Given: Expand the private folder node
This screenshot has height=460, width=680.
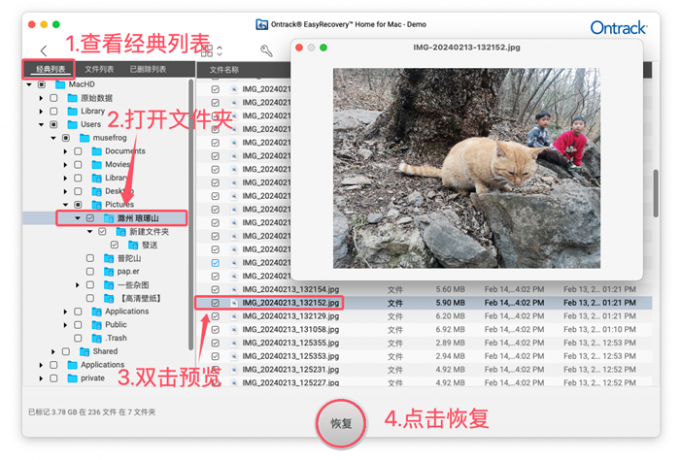Looking at the screenshot, I should click(x=41, y=378).
